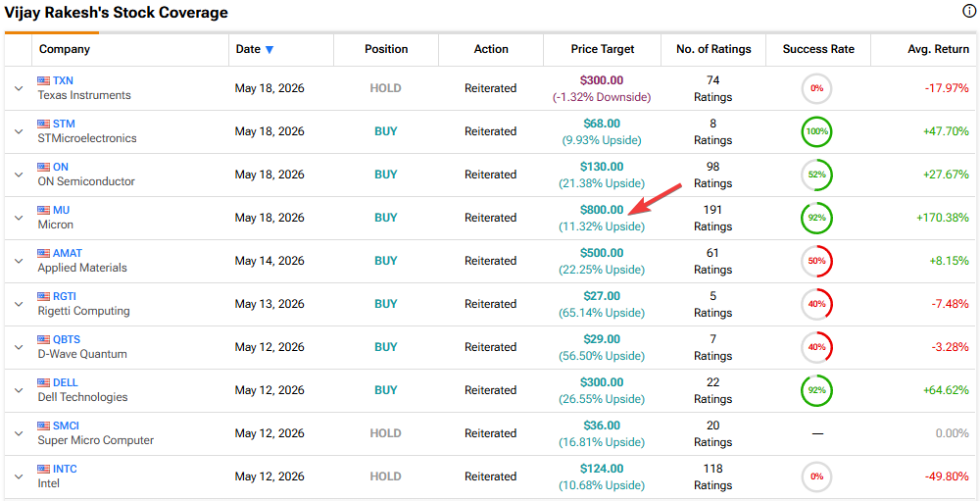Expand the Rigetti Computing row chevron
Image resolution: width=980 pixels, height=501 pixels.
click(18, 304)
